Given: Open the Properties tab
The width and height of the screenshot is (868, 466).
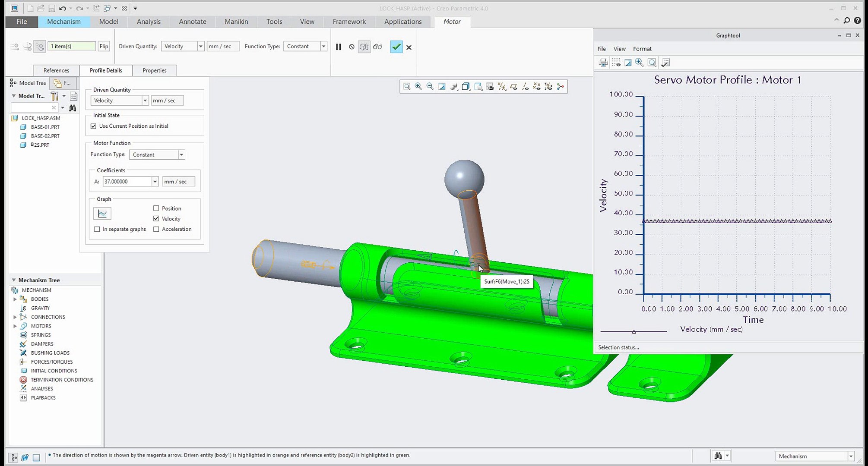Looking at the screenshot, I should [154, 70].
